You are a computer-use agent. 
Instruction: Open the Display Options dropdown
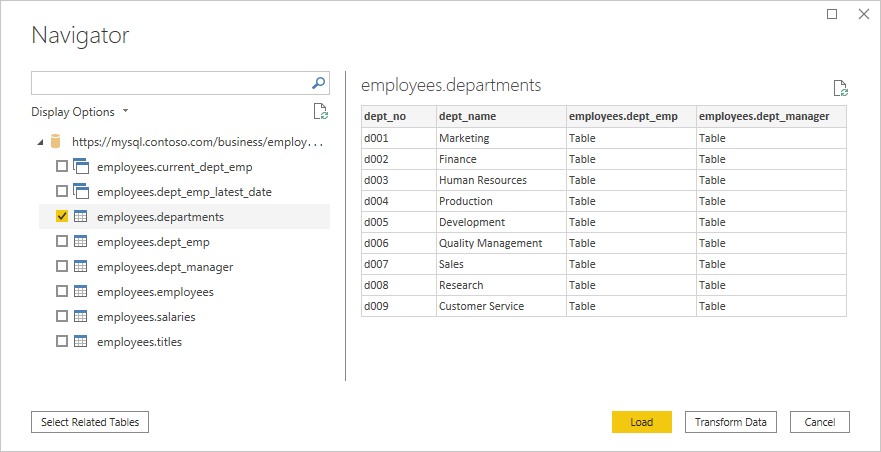pos(80,112)
